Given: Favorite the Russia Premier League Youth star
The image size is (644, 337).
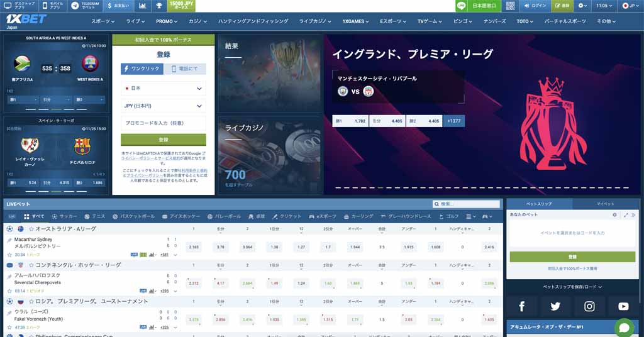Looking at the screenshot, I should [31, 301].
